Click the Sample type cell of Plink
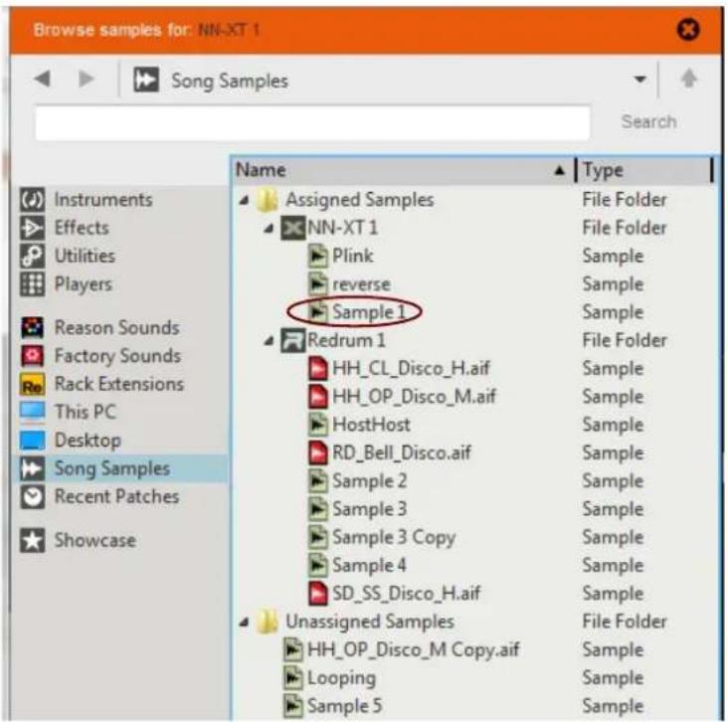 tap(613, 257)
